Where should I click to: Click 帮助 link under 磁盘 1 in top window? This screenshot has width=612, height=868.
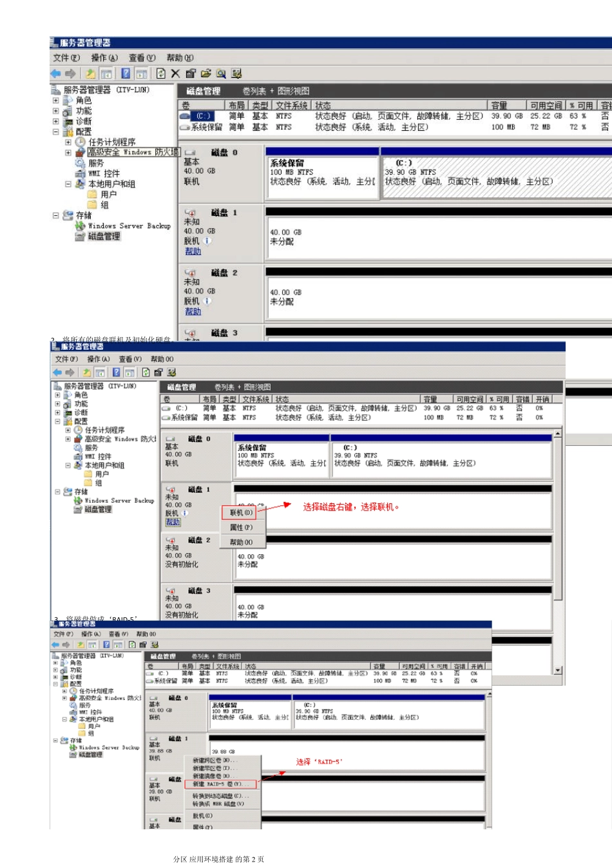coord(193,251)
